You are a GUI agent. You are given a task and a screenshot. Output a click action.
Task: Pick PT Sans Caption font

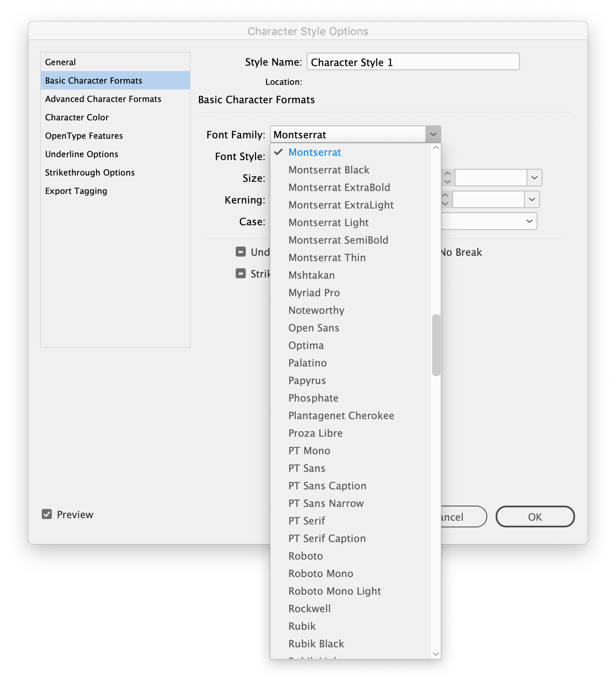(351, 486)
